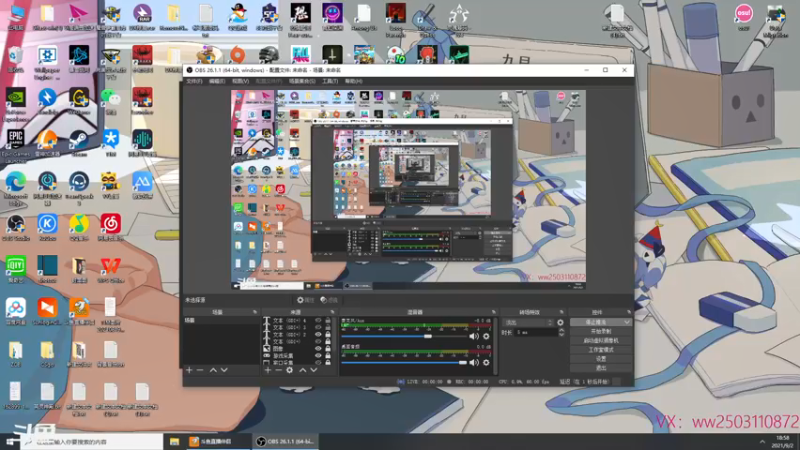Click the 时长 duration input field
The image size is (800, 450).
tap(536, 333)
